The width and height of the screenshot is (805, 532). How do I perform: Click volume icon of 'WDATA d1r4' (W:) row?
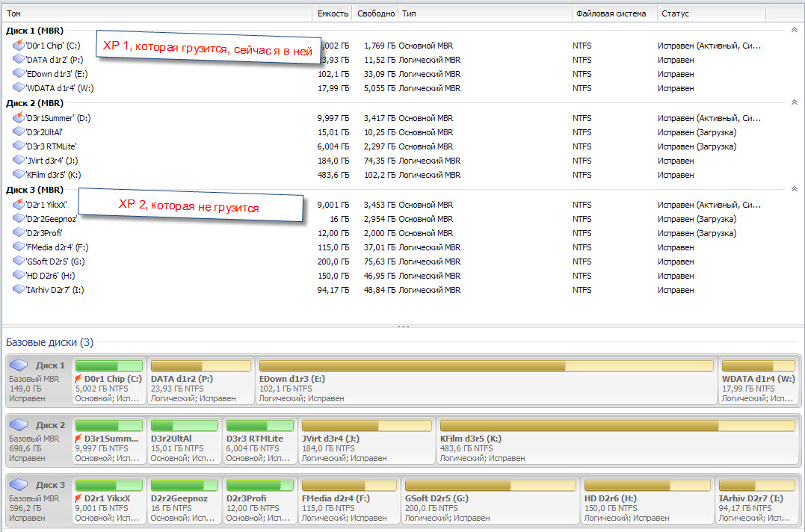19,87
